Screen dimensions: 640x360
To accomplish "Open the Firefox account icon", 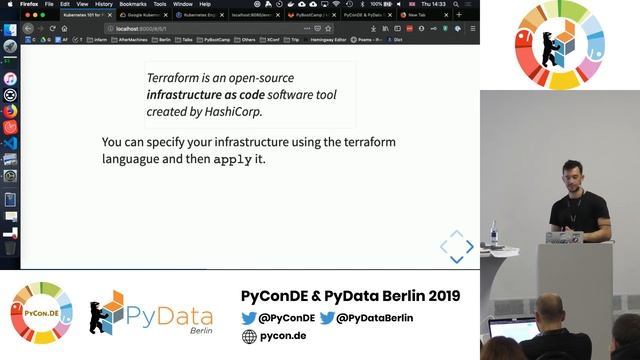I will click(x=421, y=29).
